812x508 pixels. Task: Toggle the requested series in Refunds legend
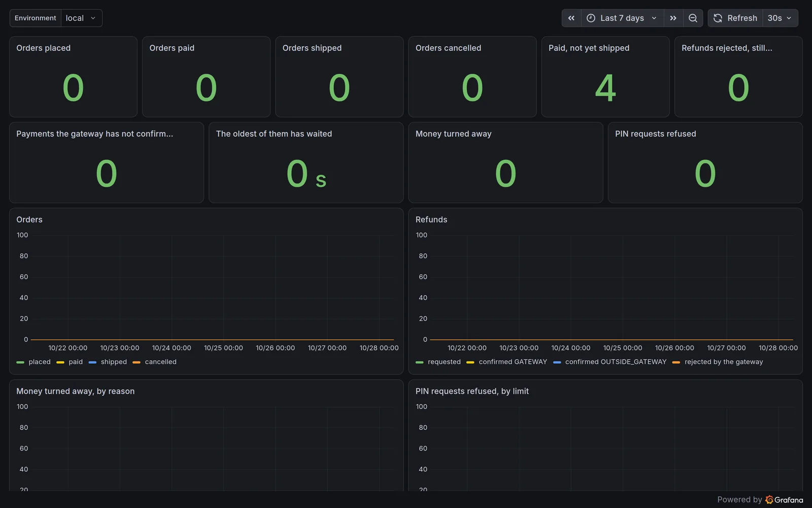[438, 362]
